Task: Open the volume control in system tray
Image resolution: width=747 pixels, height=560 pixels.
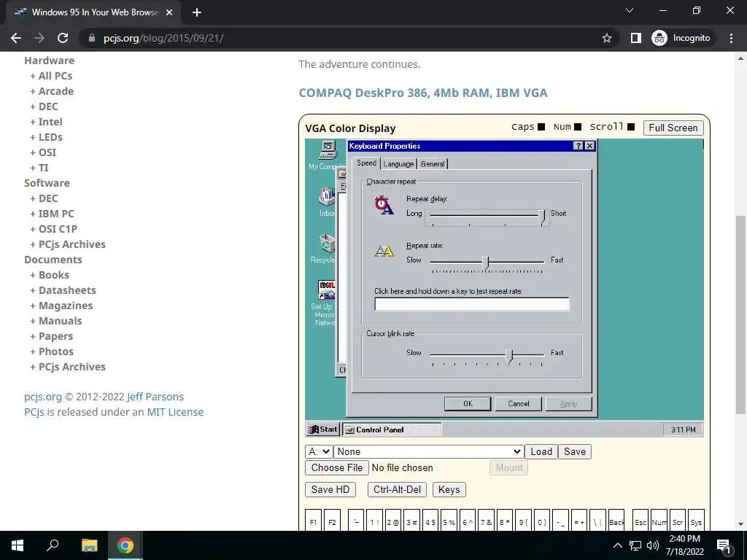Action: 652,545
